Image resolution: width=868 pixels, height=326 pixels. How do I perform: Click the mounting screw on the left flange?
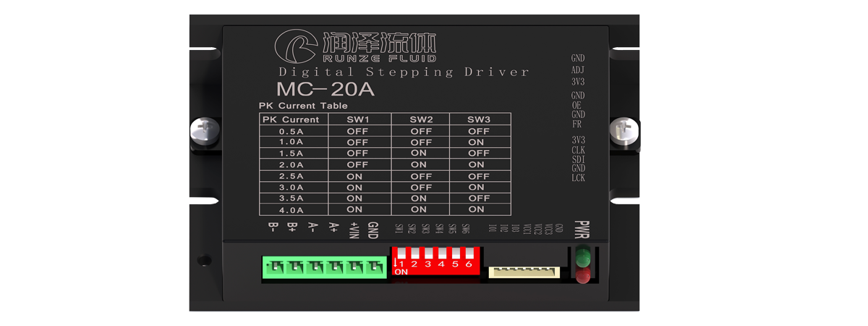(203, 130)
